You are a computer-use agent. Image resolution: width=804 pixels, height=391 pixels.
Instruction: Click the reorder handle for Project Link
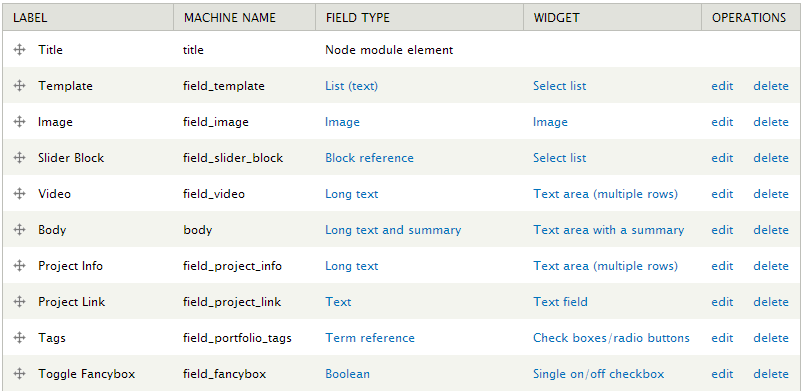[19, 301]
